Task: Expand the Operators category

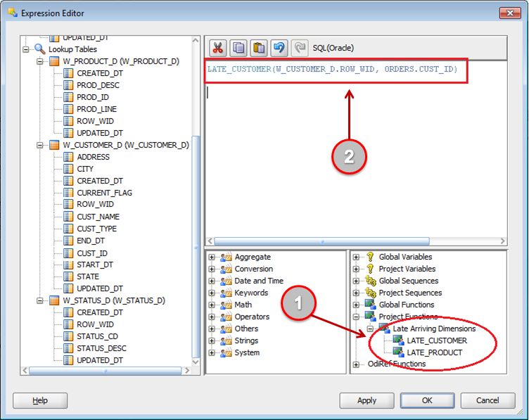Action: click(212, 317)
